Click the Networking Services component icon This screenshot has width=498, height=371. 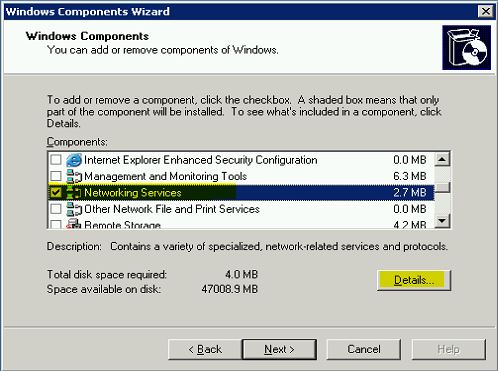tap(74, 192)
